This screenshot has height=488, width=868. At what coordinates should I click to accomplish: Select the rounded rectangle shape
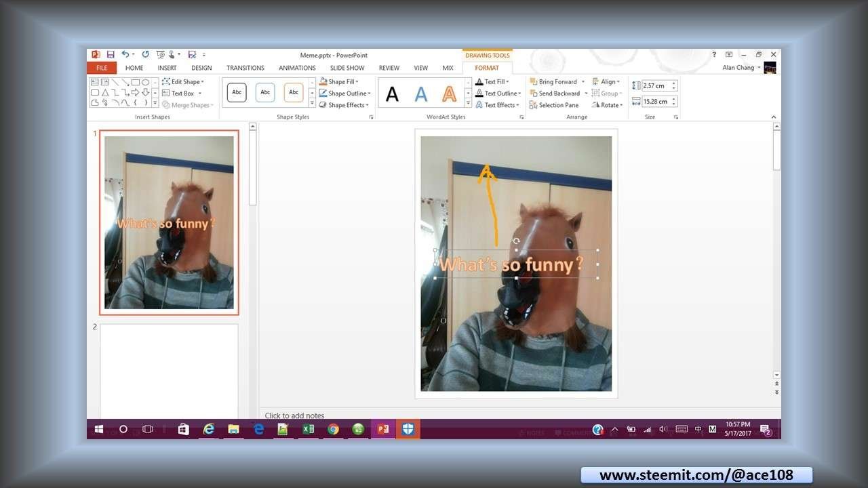coord(95,92)
